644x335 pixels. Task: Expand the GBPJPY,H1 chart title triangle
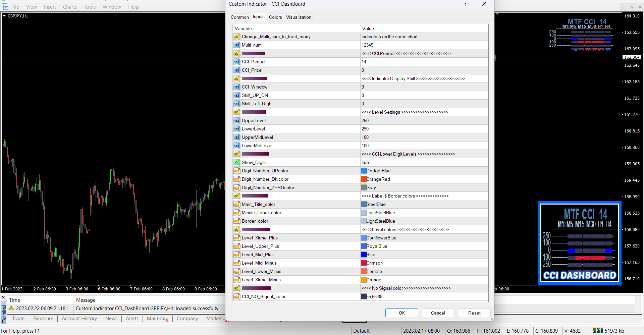(x=4, y=16)
